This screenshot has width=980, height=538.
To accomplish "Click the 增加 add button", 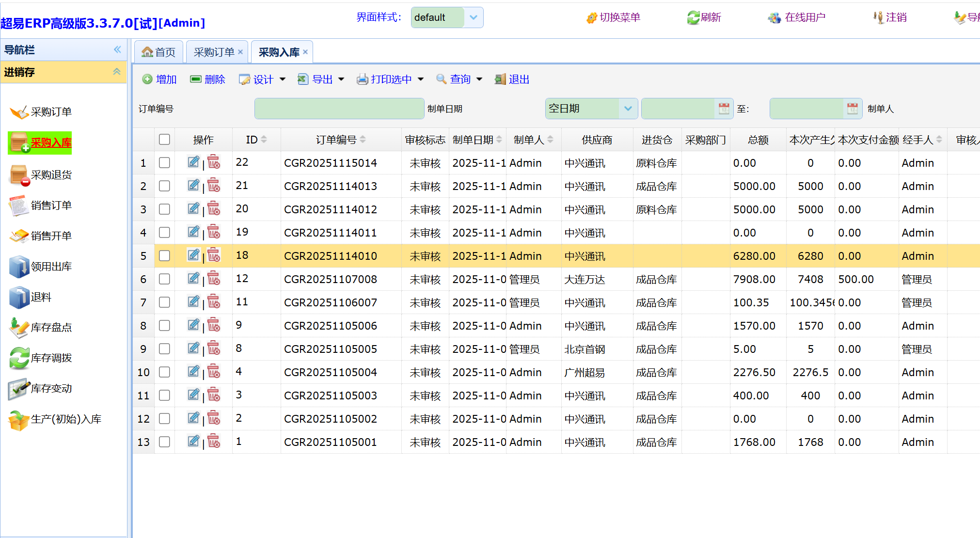I will coord(159,79).
